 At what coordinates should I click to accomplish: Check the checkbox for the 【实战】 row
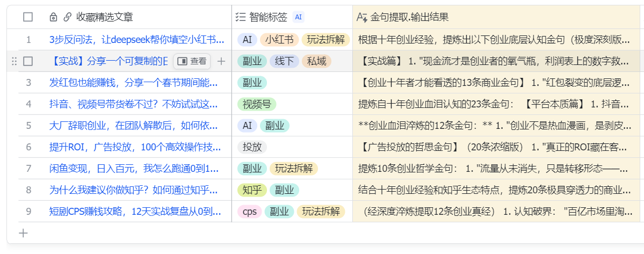pos(28,61)
